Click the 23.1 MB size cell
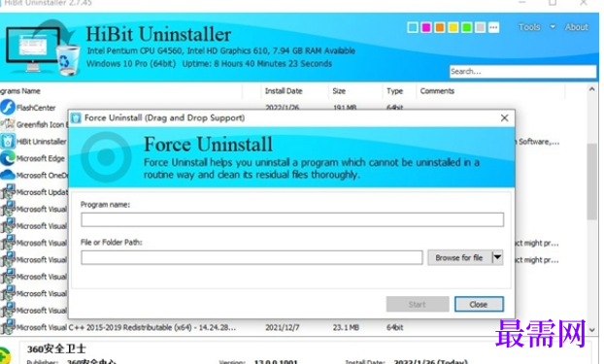 [x=346, y=327]
